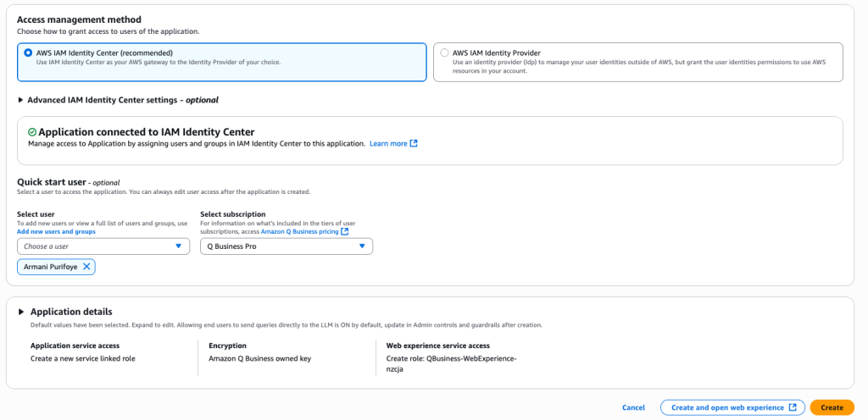Click Access management method heading
868x420 pixels.
[79, 19]
